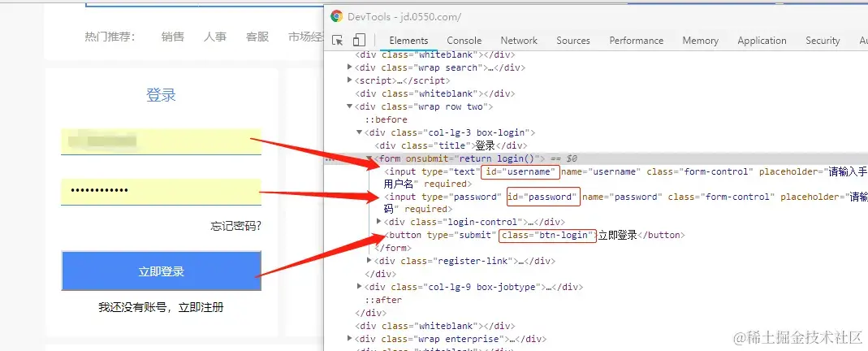
Task: Click the Chrome DevTools window icon
Action: click(336, 16)
